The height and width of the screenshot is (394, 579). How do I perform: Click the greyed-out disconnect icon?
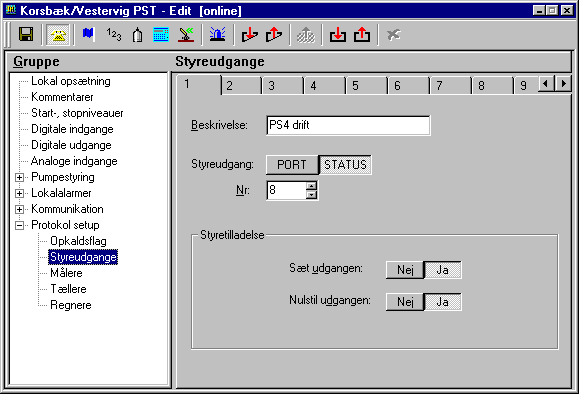(x=393, y=35)
